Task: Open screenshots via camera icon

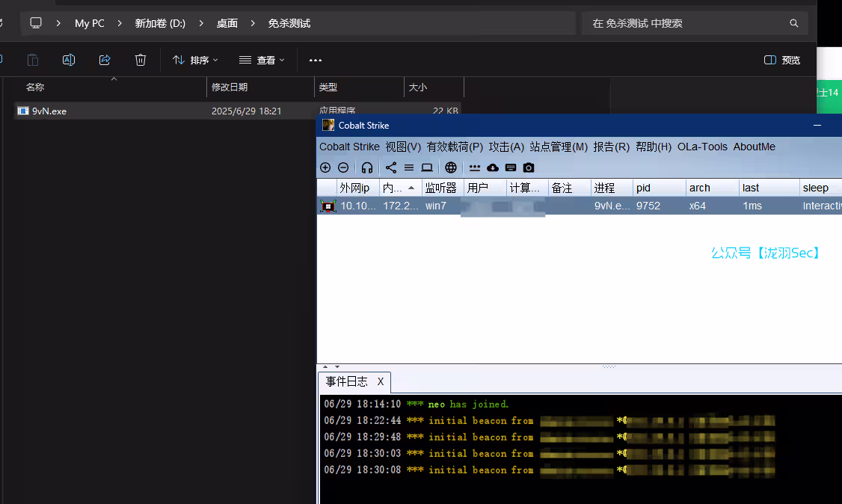Action: (x=529, y=168)
